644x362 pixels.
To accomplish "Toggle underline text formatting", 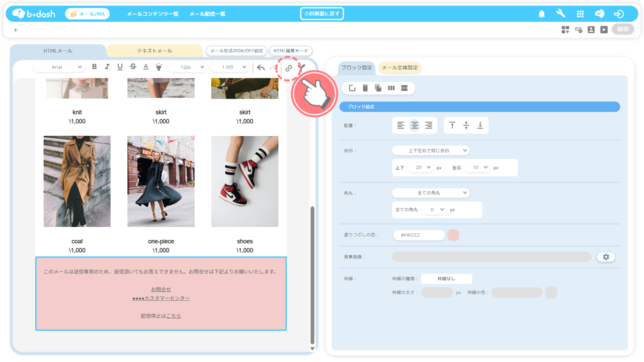I will tap(120, 67).
